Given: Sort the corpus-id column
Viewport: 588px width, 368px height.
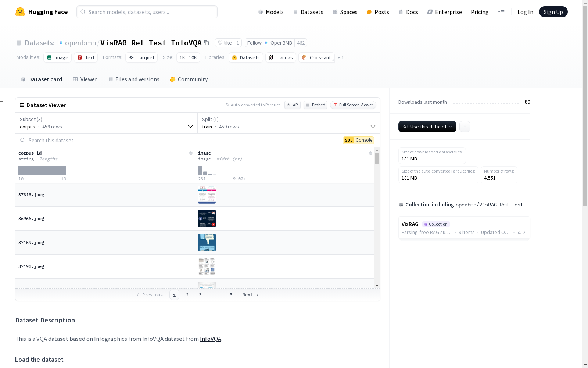Looking at the screenshot, I should pyautogui.click(x=191, y=153).
